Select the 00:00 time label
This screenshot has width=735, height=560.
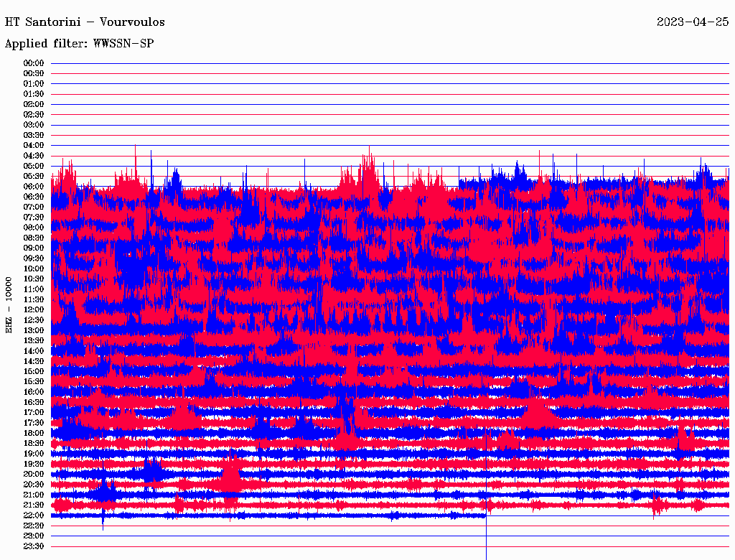[34, 63]
